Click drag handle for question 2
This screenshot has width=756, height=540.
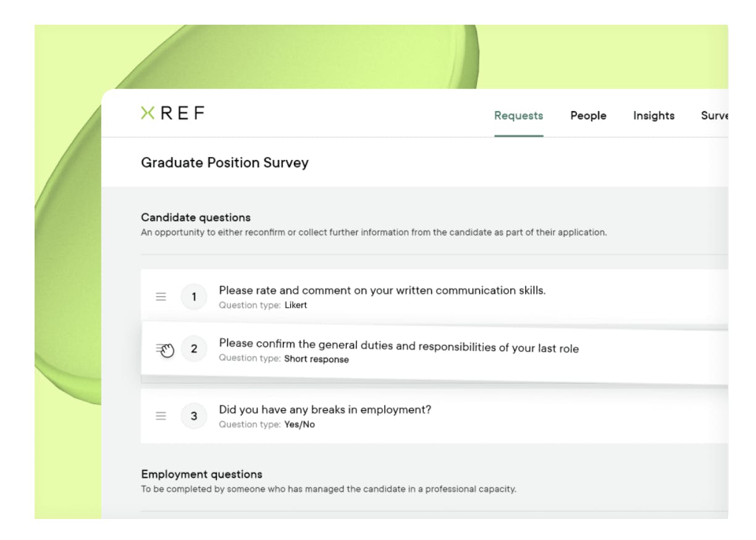pyautogui.click(x=162, y=349)
